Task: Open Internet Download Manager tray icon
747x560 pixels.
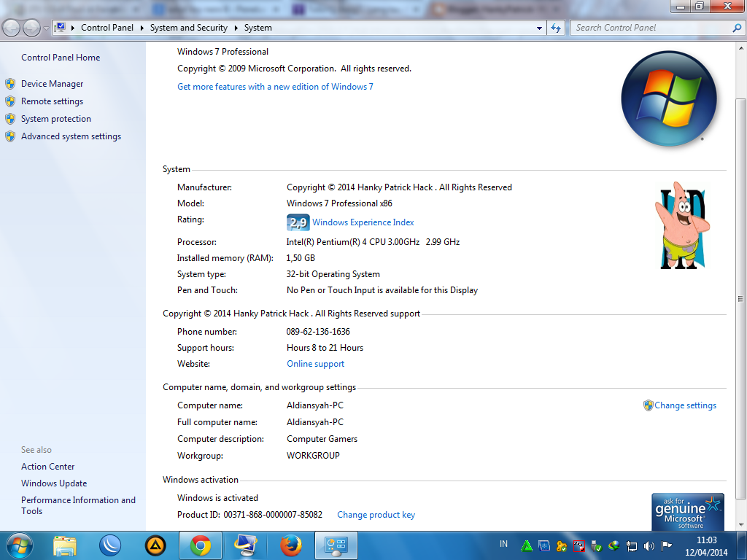Action: [614, 545]
